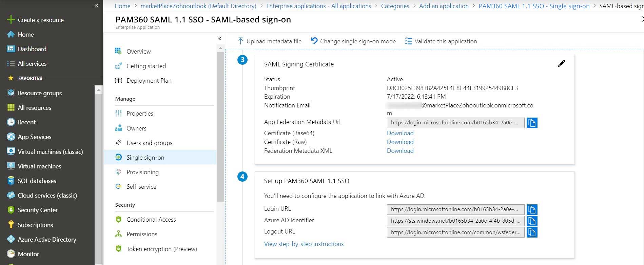The width and height of the screenshot is (644, 265).
Task: Open Azure Active Directory from the sidebar
Action: 47,239
